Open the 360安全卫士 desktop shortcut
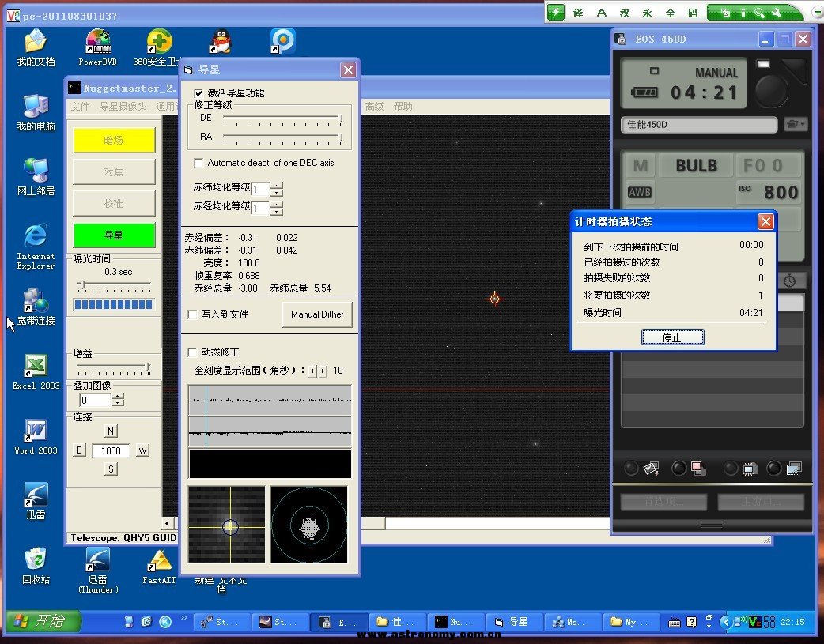 pos(157,47)
